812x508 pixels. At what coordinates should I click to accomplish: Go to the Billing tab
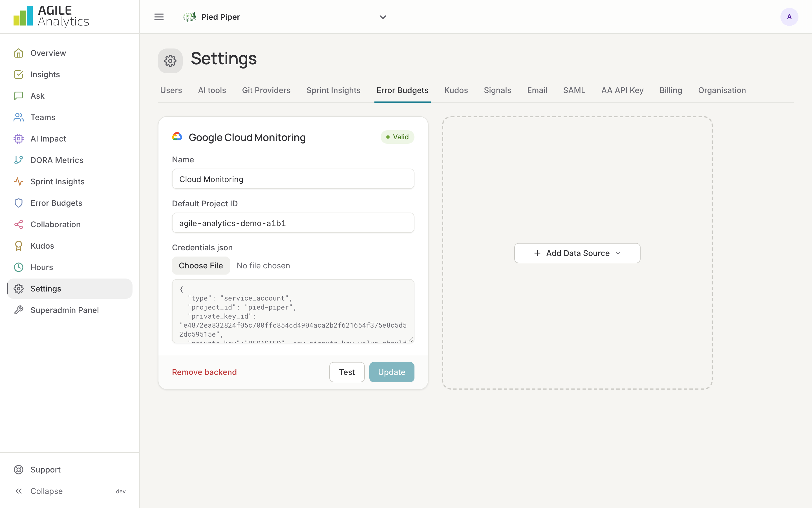670,90
